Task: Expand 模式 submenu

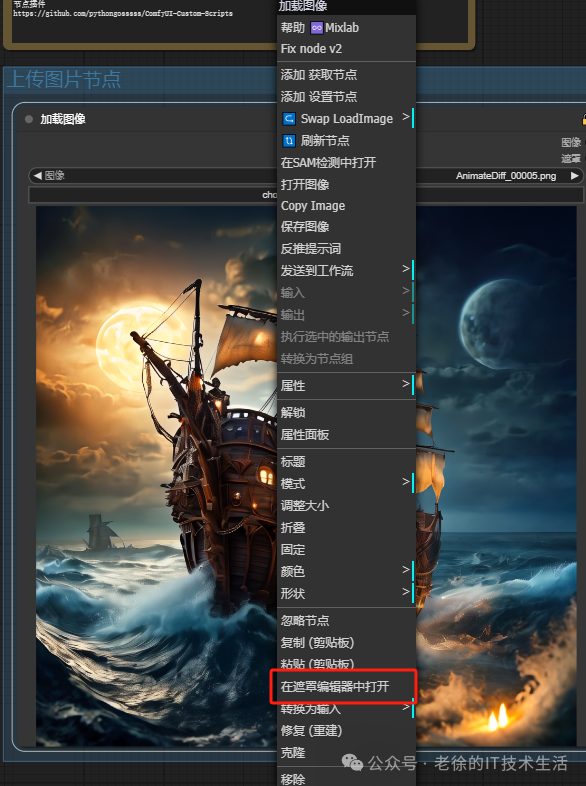Action: point(346,484)
